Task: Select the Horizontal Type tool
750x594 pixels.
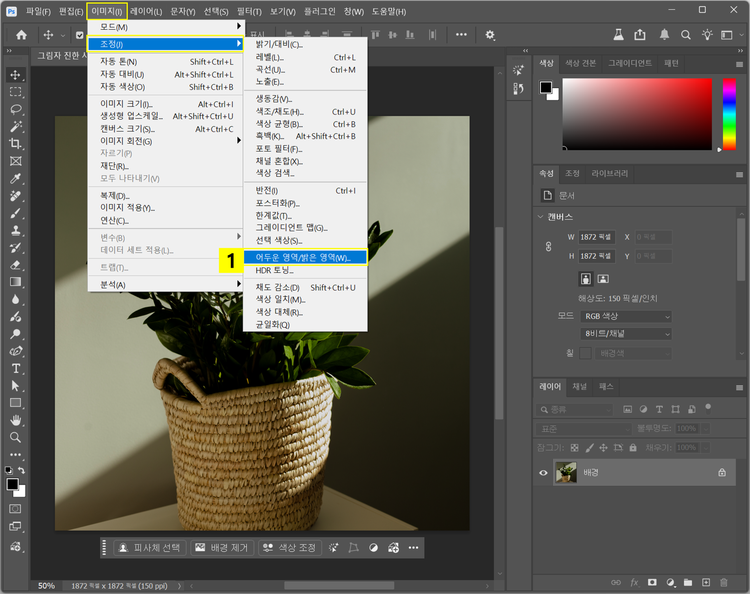Action: pos(15,368)
